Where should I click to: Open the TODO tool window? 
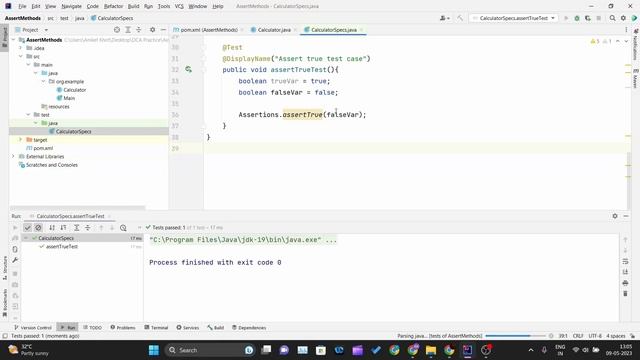(x=93, y=327)
